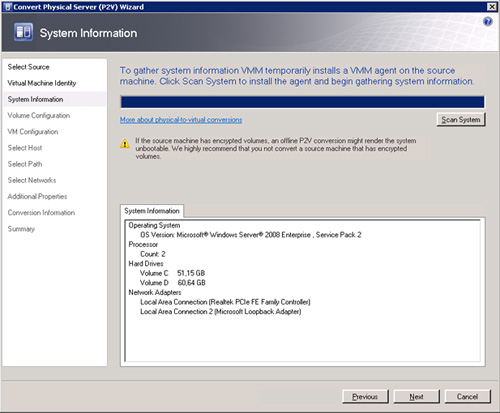Open the Select Source step
The width and height of the screenshot is (500, 413).
29,67
